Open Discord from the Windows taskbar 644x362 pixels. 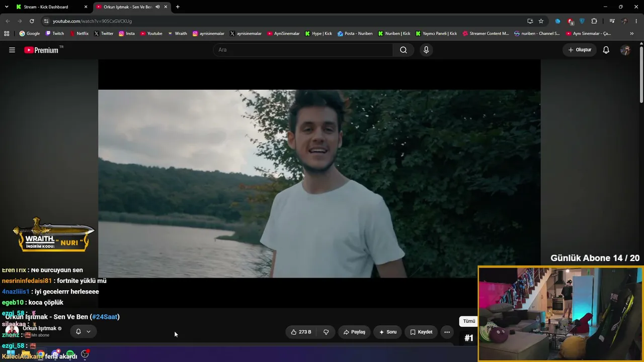[55, 354]
